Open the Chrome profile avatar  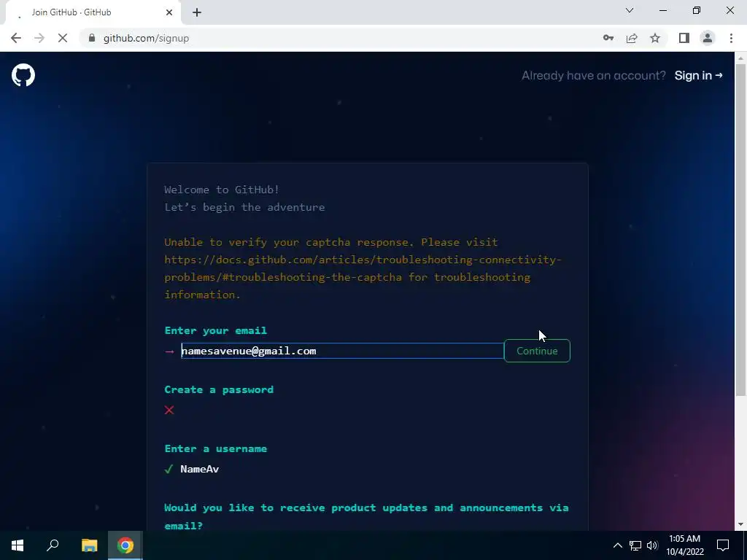tap(708, 38)
